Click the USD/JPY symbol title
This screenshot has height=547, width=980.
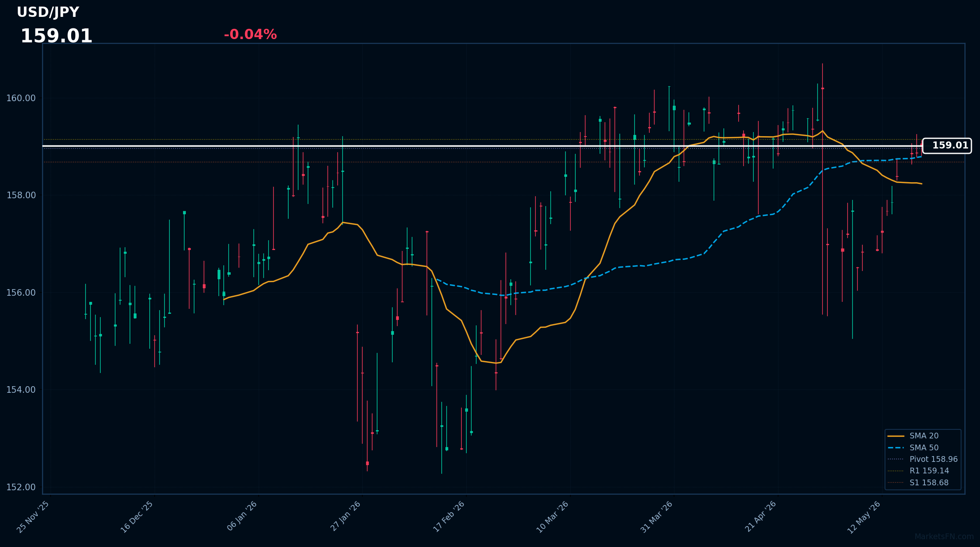click(x=48, y=12)
